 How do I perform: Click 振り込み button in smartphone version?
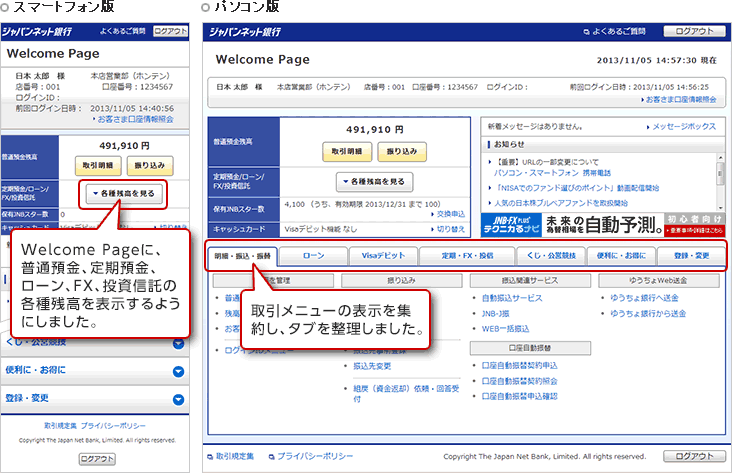[x=150, y=165]
